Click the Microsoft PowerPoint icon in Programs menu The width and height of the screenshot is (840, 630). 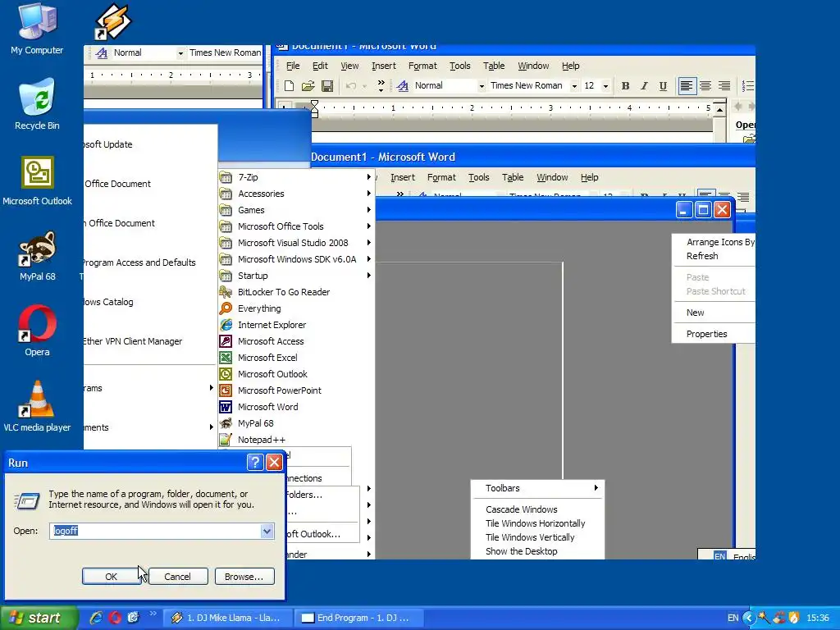[226, 390]
